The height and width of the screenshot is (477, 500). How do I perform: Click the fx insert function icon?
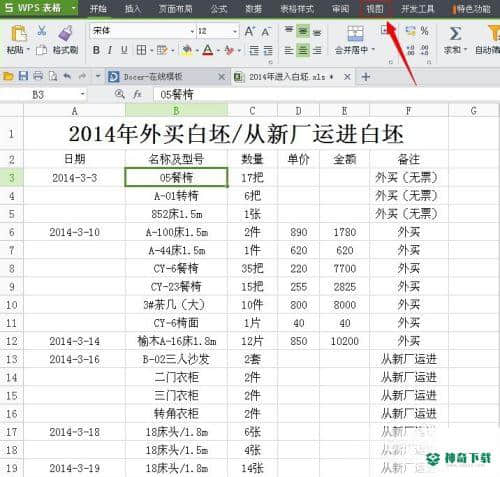pyautogui.click(x=137, y=95)
